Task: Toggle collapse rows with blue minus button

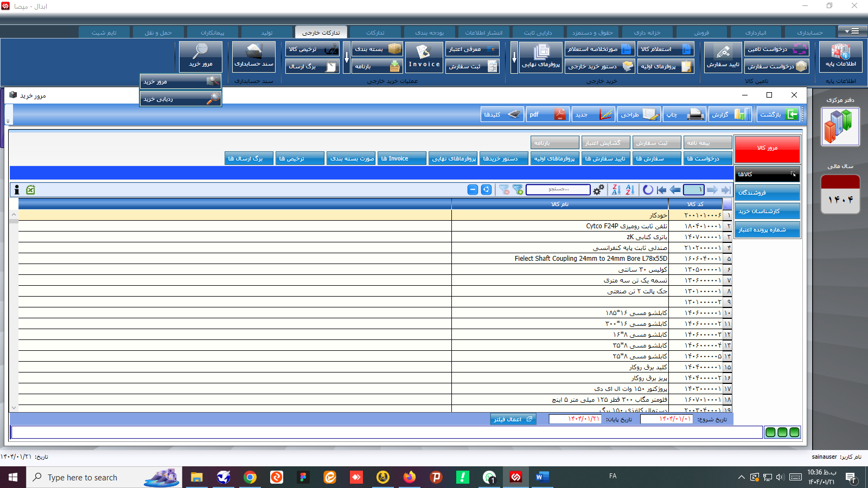Action: 471,190
